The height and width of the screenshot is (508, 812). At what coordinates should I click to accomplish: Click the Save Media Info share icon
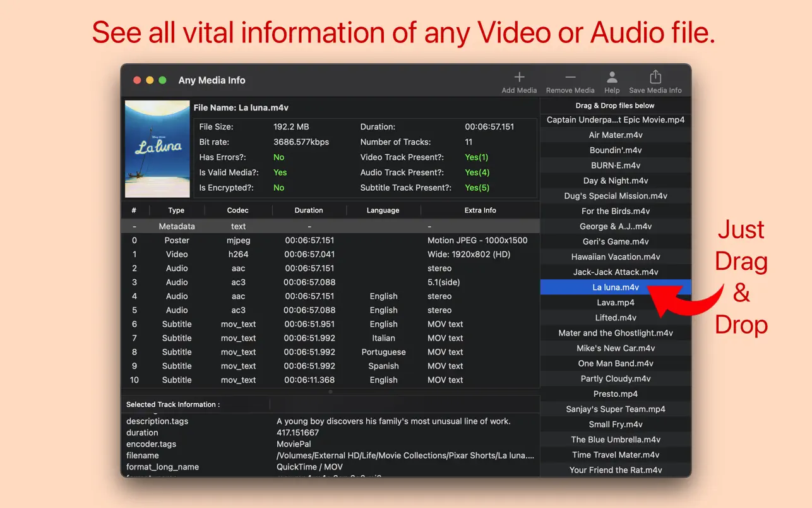[x=655, y=78]
